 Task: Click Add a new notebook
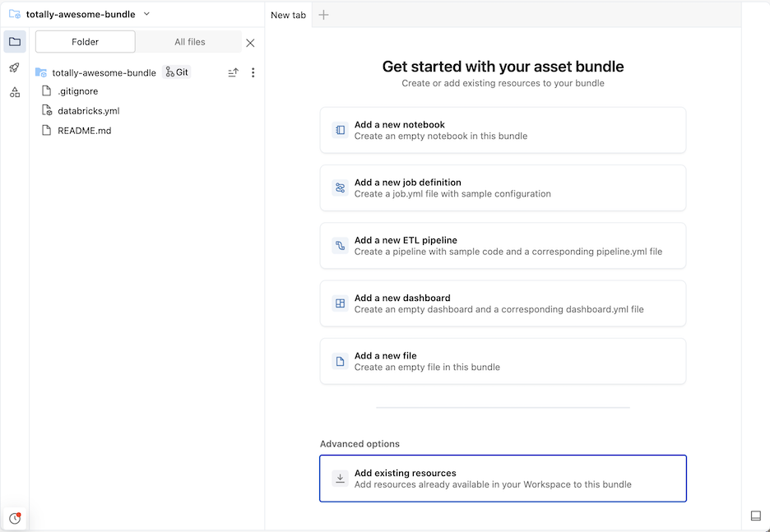pos(503,130)
